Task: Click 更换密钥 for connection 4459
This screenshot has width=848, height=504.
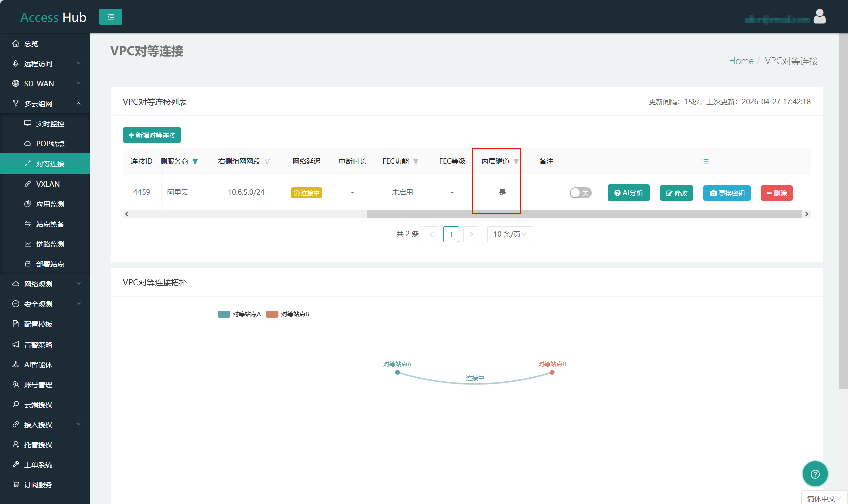Action: tap(727, 193)
